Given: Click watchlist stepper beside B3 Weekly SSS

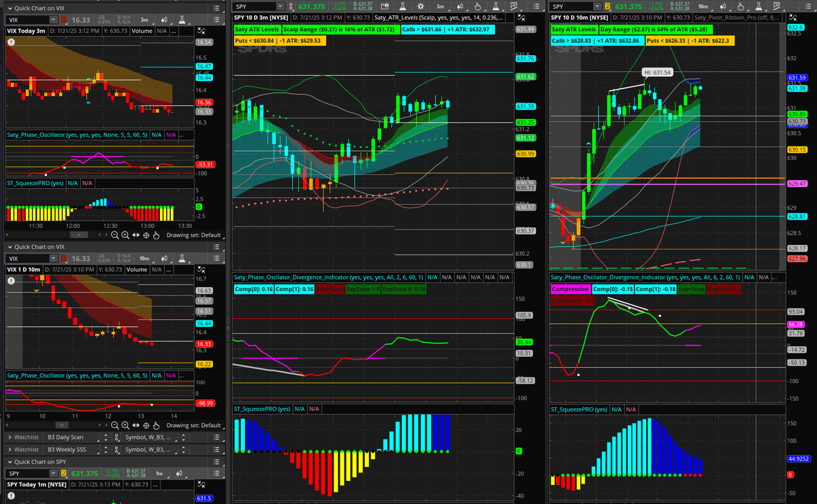Looking at the screenshot, I should click(x=106, y=450).
